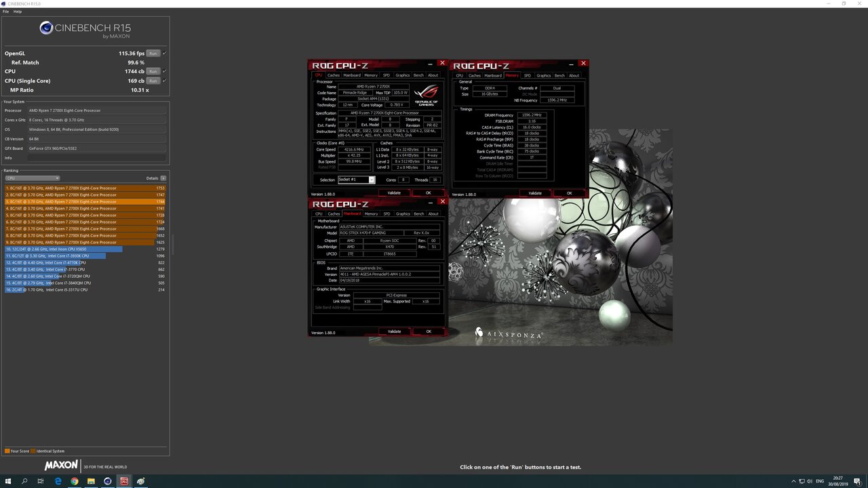Viewport: 868px width, 488px height.
Task: Click the Core Speed value 4216.6 MHz
Action: pos(354,149)
